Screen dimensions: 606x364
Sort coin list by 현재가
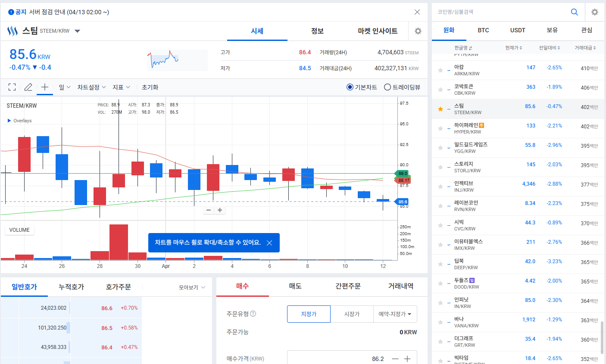coord(514,48)
